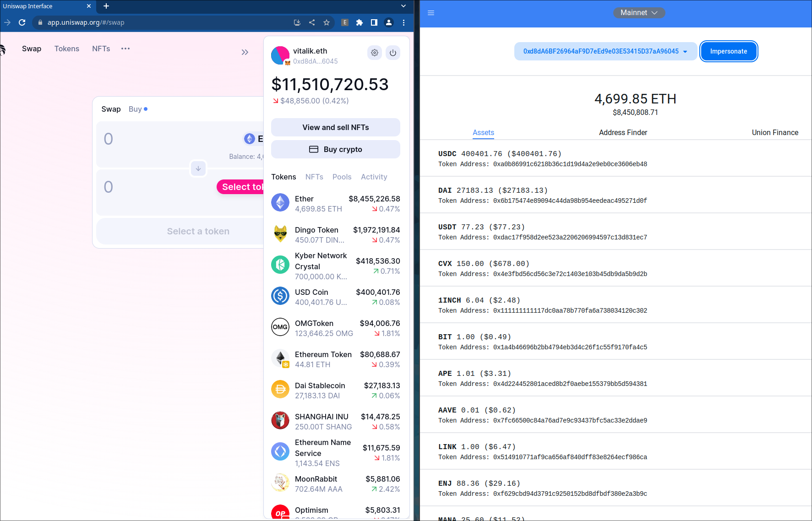
Task: Open ETH token selector in swap
Action: coord(254,139)
